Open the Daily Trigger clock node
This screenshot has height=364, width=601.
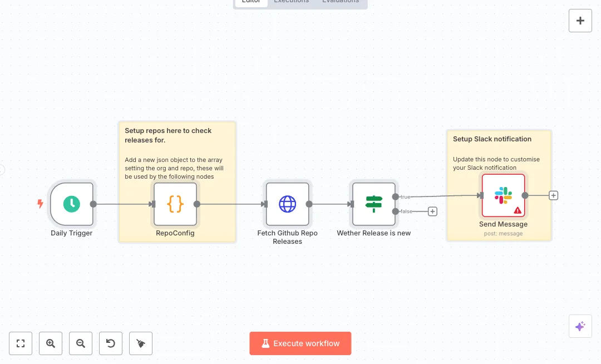71,204
